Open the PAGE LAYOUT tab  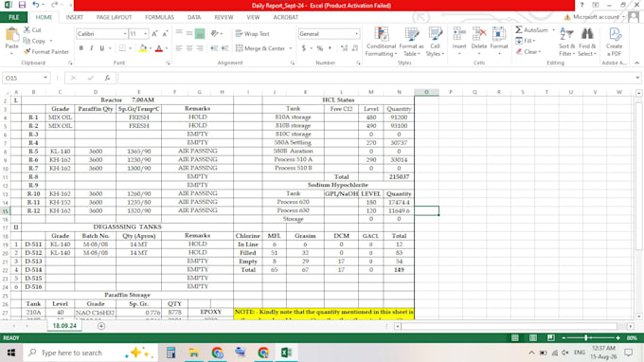coord(114,17)
